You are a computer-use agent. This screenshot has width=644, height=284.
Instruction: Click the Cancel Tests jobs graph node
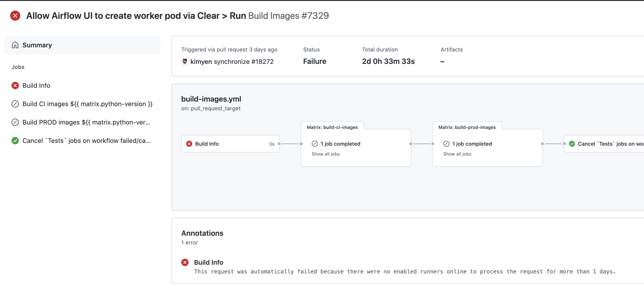(x=610, y=144)
